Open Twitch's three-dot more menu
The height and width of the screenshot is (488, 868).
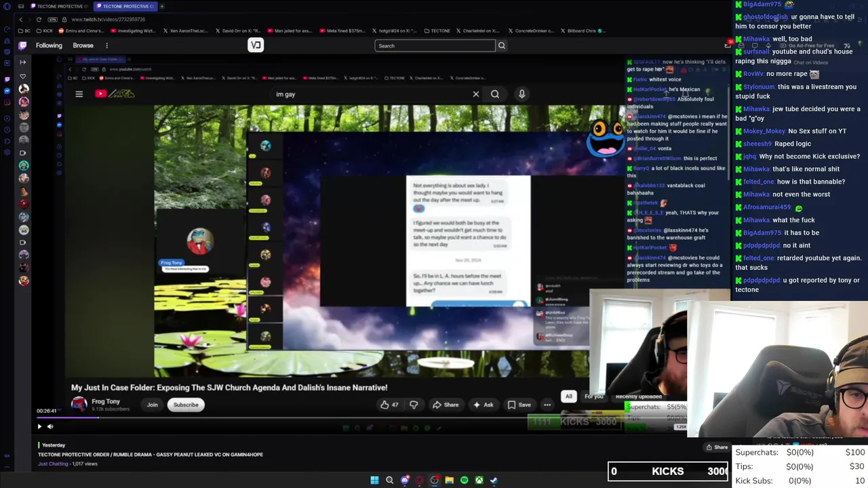[x=106, y=45]
